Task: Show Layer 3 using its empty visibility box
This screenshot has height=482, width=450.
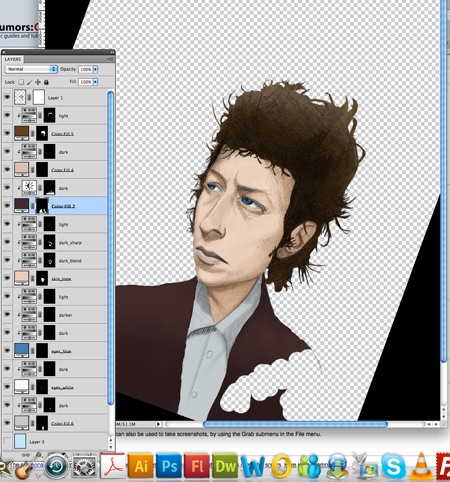Action: 7,441
